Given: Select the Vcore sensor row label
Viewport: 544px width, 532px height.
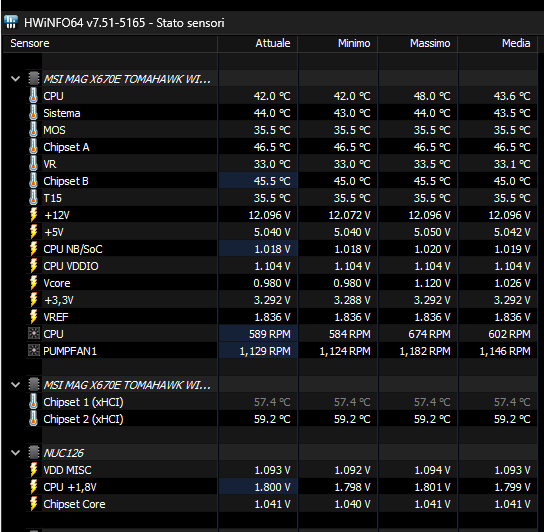Looking at the screenshot, I should pyautogui.click(x=57, y=283).
